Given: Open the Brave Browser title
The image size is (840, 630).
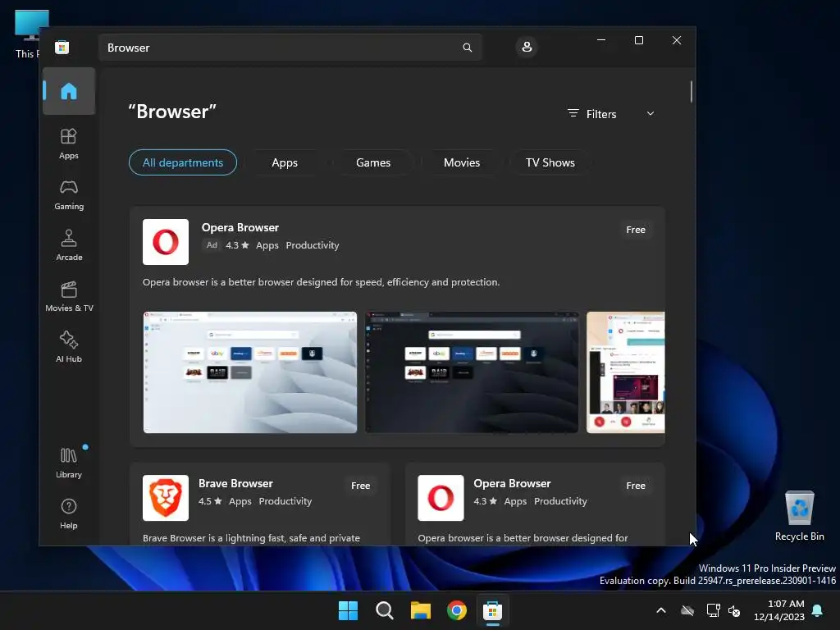Looking at the screenshot, I should 235,483.
